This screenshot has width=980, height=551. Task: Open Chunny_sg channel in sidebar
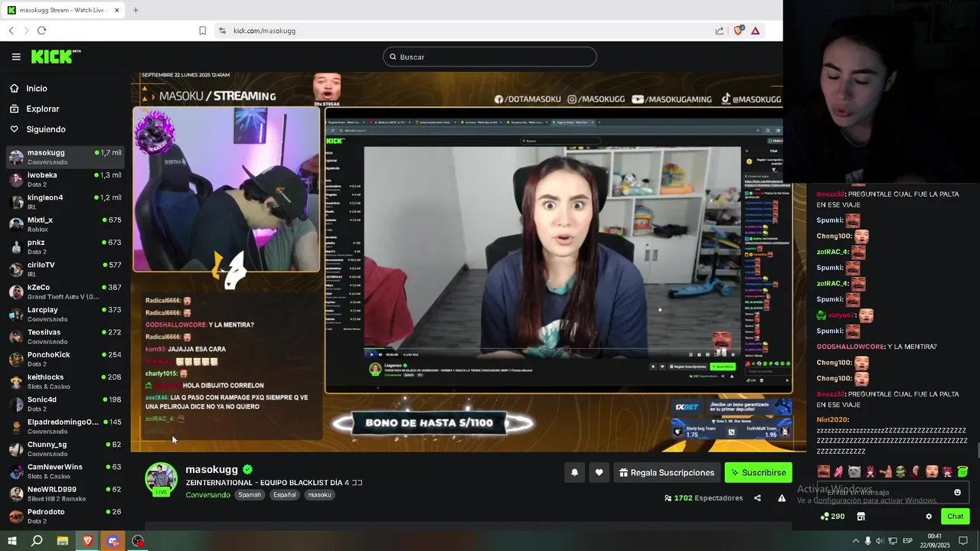coord(65,448)
